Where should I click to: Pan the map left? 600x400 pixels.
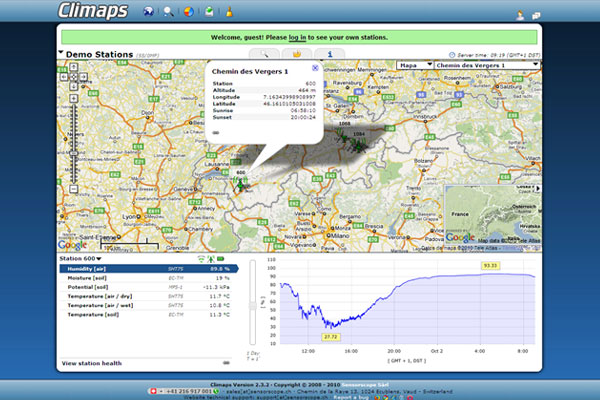click(x=64, y=77)
